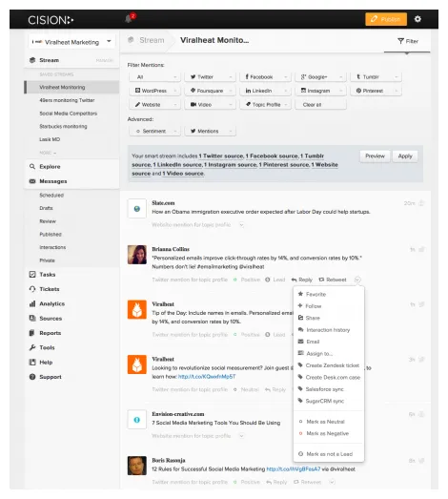This screenshot has width=448, height=499.
Task: Open the Sentiment advanced dropdown
Action: coord(154,131)
